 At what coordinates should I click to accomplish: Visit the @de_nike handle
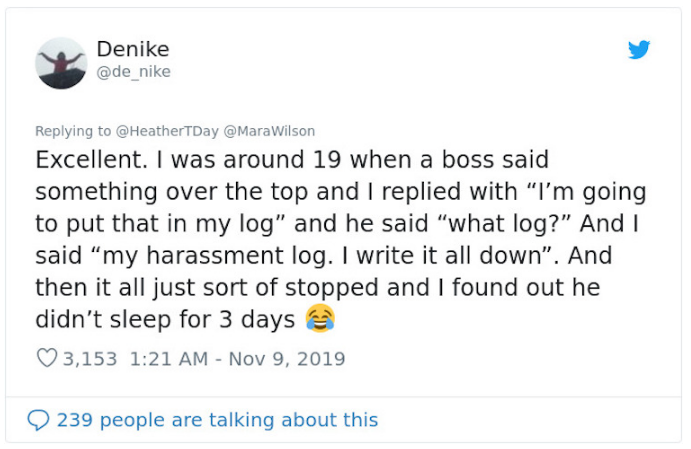tap(133, 72)
